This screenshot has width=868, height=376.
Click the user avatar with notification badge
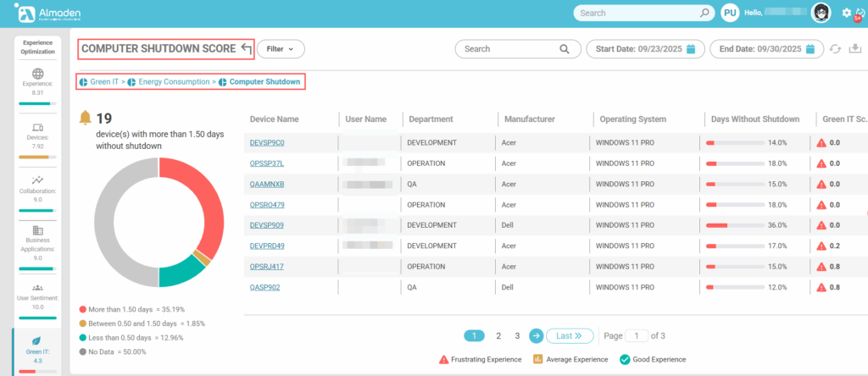pyautogui.click(x=821, y=13)
